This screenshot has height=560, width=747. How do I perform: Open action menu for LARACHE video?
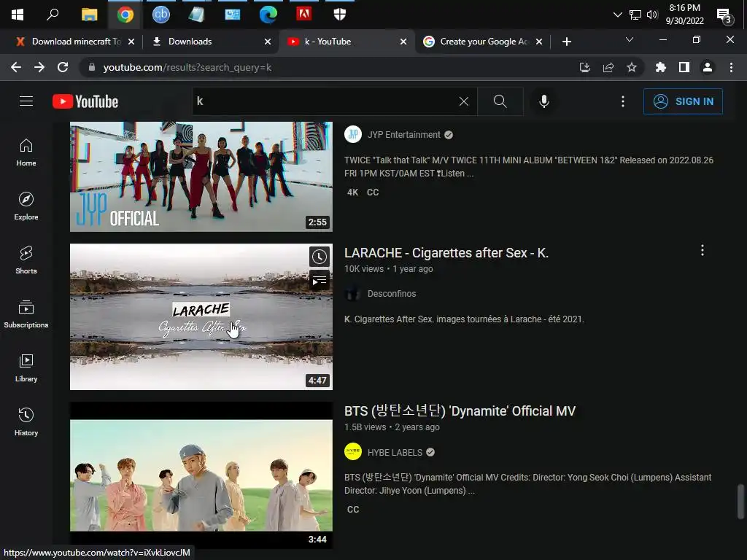click(703, 251)
